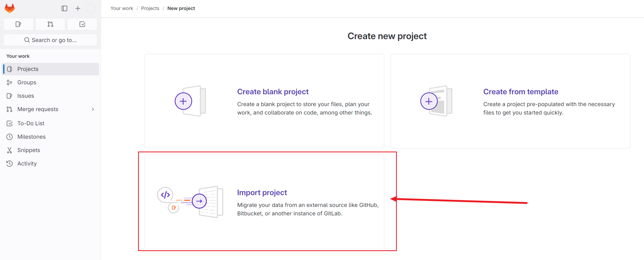
Task: Open the user avatar menu
Action: [x=91, y=8]
